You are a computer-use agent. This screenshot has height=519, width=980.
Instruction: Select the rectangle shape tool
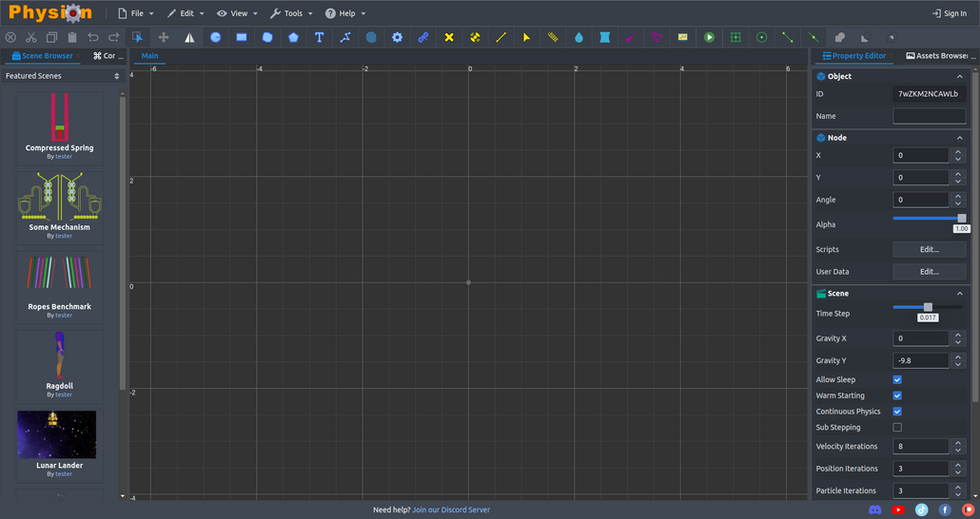click(242, 37)
